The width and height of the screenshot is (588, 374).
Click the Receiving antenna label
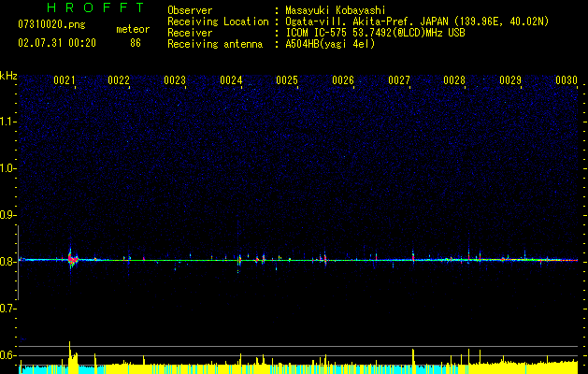(215, 44)
